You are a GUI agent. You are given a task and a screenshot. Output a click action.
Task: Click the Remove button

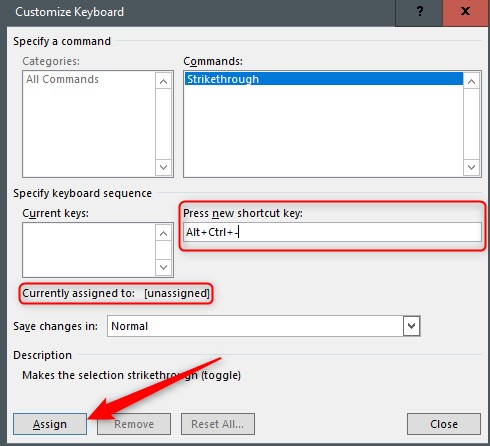click(x=134, y=424)
